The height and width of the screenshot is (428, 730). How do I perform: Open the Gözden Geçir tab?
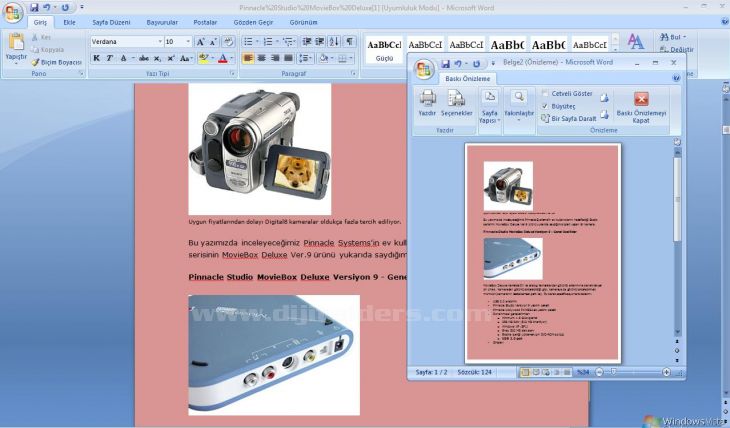pyautogui.click(x=253, y=22)
